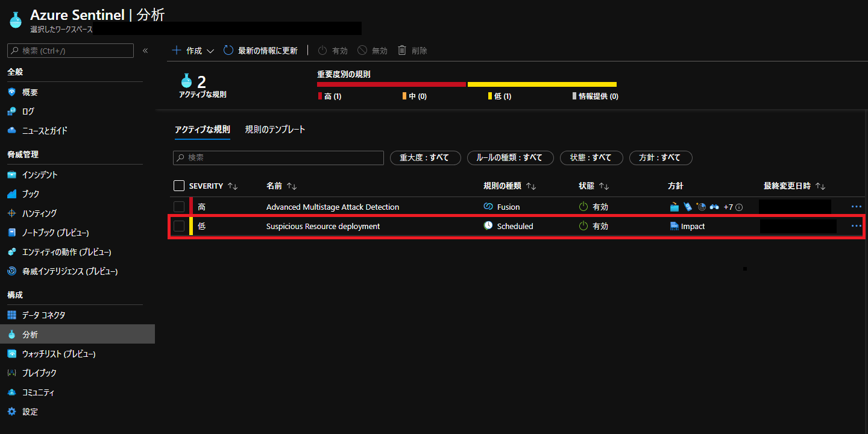
Task: Open the ニュースとガイド cloud icon
Action: click(x=11, y=131)
